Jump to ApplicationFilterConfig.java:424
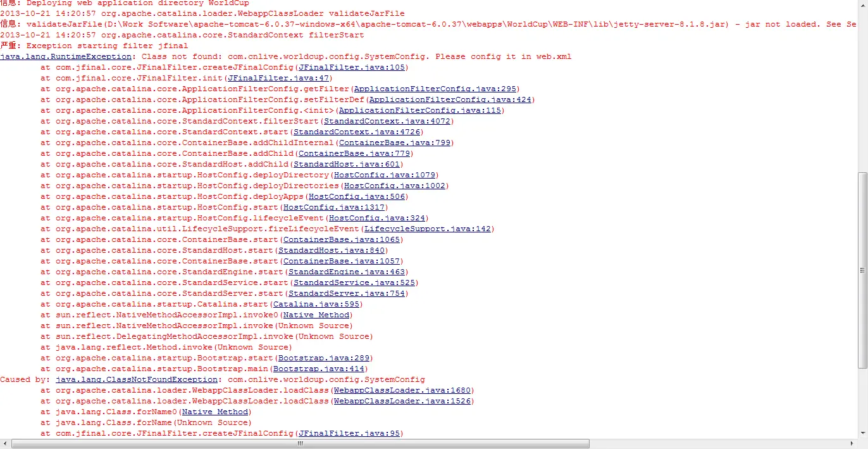The height and width of the screenshot is (449, 868). click(x=450, y=99)
